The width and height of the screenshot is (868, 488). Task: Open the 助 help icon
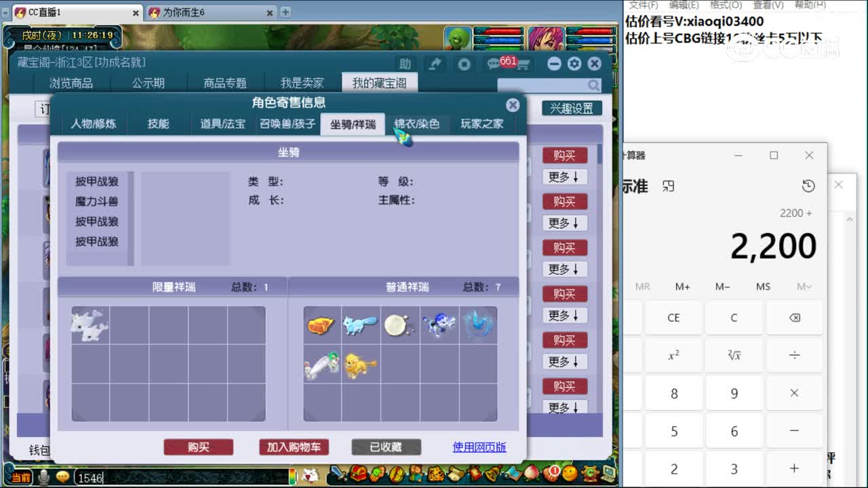(x=406, y=62)
